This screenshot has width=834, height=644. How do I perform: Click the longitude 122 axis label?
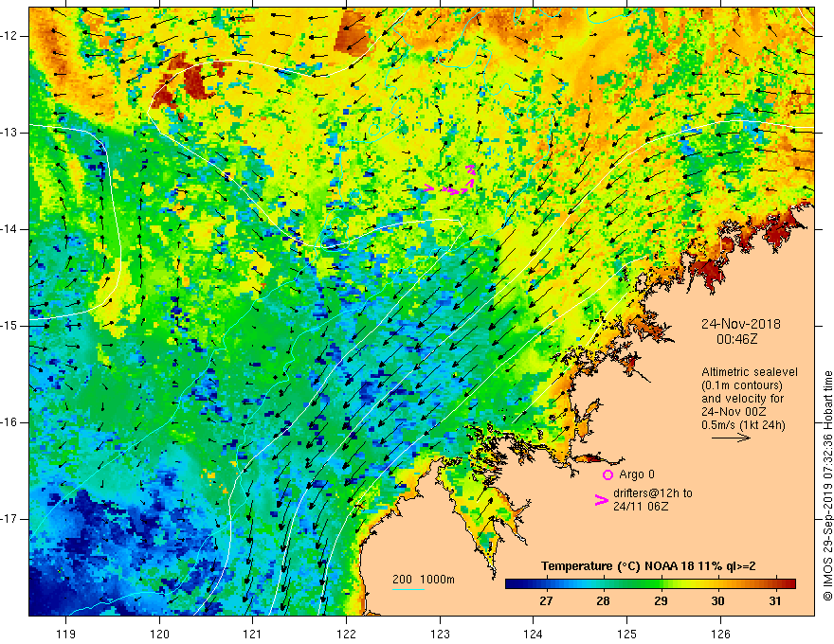(346, 634)
